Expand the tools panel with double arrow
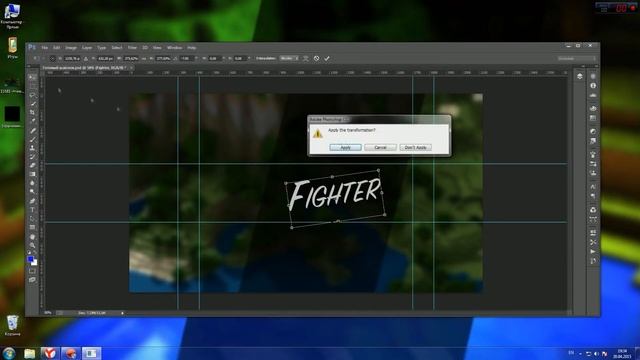640x360 pixels. (x=29, y=66)
